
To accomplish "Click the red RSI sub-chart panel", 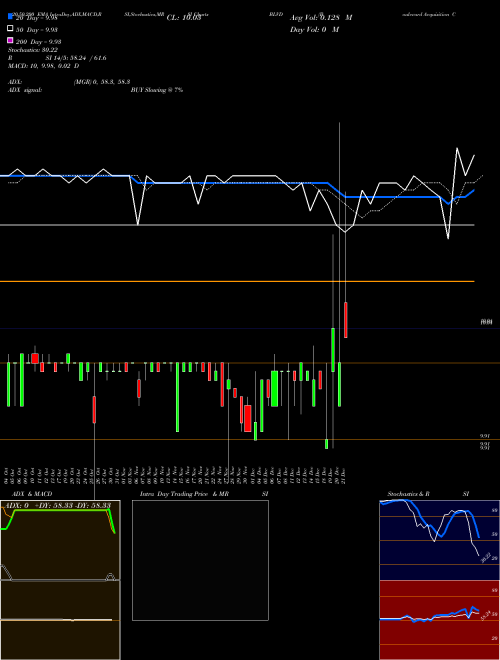I will point(439,620).
